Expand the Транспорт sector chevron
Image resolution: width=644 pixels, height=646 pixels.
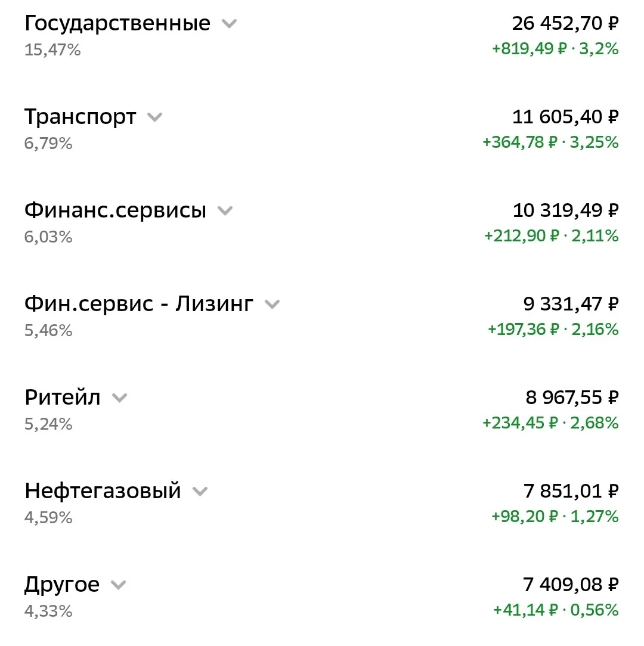(154, 117)
